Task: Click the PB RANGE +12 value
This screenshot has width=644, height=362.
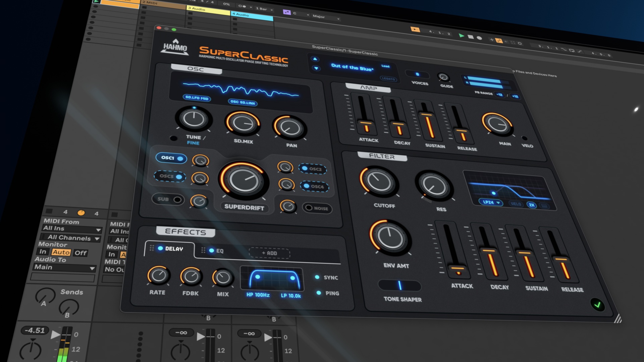Action: tap(515, 96)
